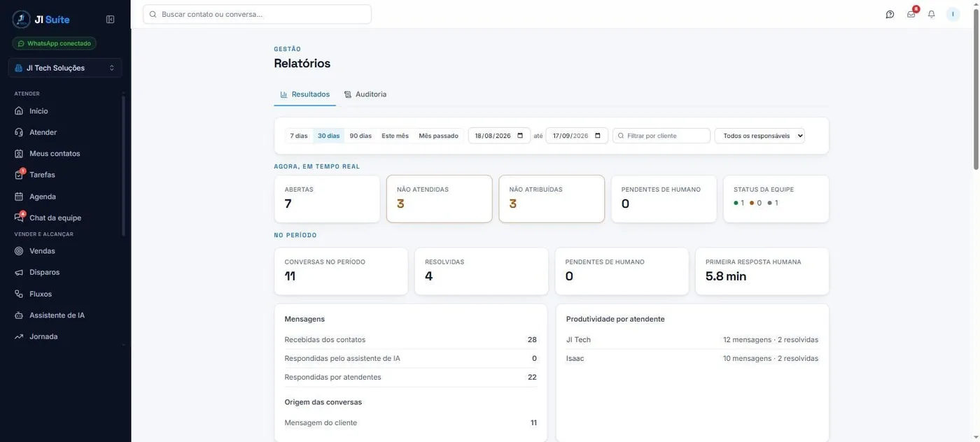
Task: Select the 7 dias period
Action: tap(299, 136)
